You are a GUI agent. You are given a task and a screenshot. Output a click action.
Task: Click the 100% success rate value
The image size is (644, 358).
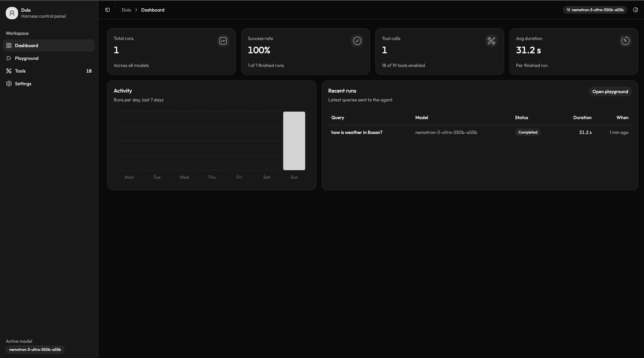coord(259,50)
